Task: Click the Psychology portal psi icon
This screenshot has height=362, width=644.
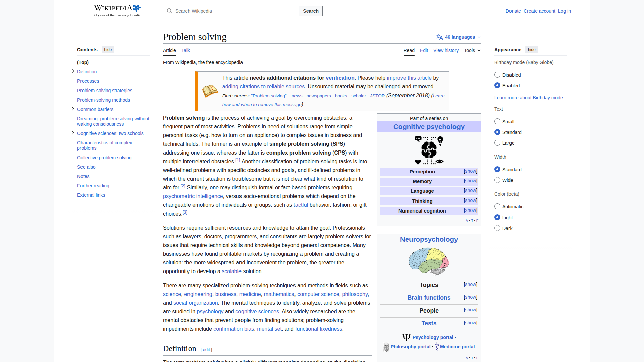Action: [406, 337]
